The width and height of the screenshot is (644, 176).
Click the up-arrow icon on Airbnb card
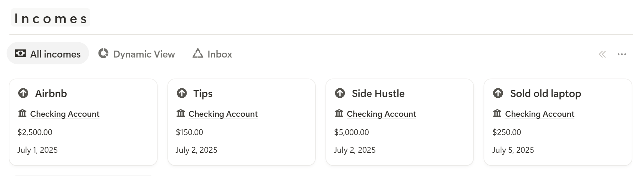(x=23, y=93)
